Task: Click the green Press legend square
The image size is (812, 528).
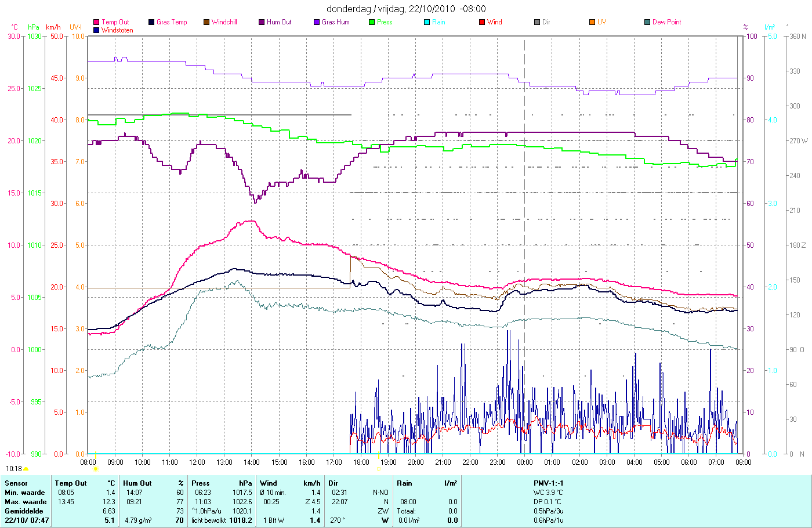Action: [372, 22]
